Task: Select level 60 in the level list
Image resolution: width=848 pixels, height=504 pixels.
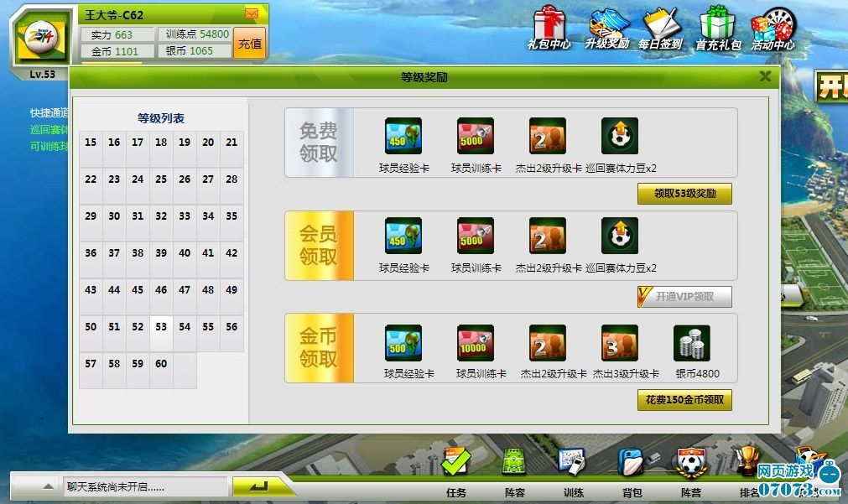Action: [x=161, y=364]
